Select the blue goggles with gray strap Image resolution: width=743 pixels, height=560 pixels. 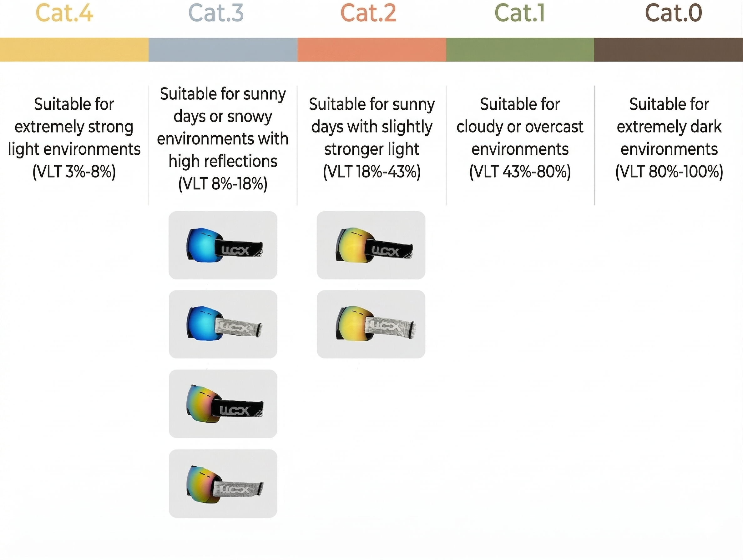click(x=223, y=324)
